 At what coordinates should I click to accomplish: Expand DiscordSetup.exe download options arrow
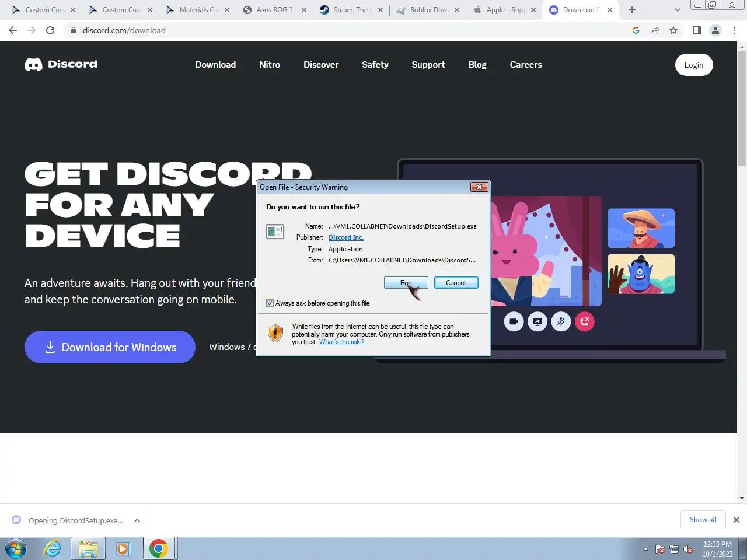tap(137, 520)
